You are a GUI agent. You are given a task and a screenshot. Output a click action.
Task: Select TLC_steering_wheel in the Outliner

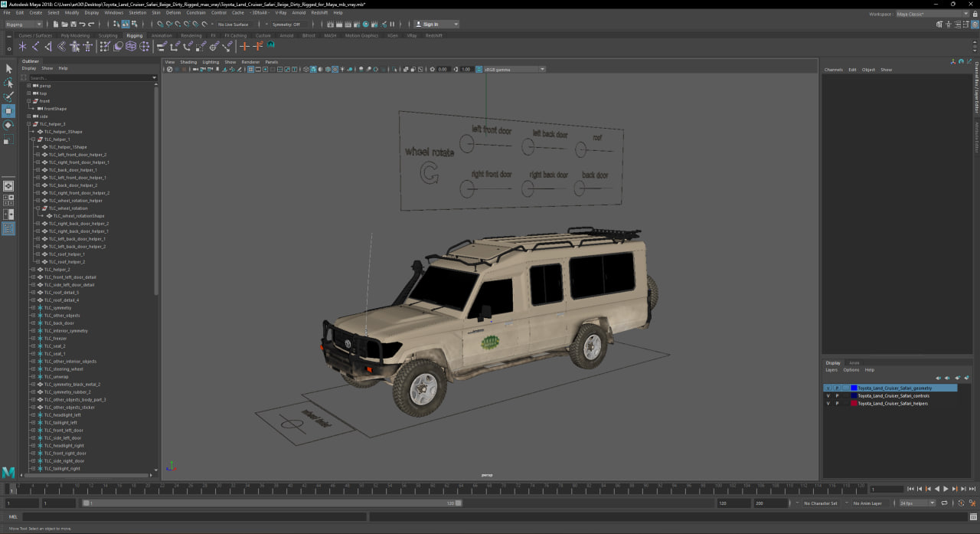[x=64, y=369]
